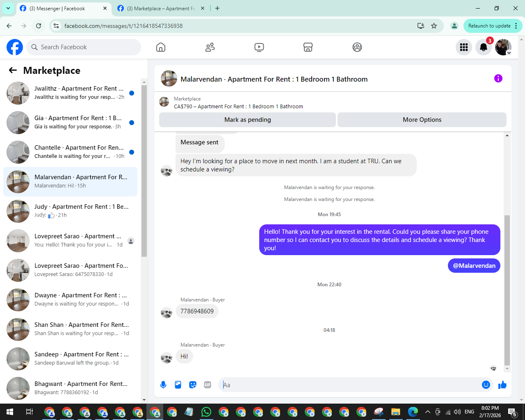Open File Explorer from the taskbar
The height and width of the screenshot is (420, 525).
(395, 412)
